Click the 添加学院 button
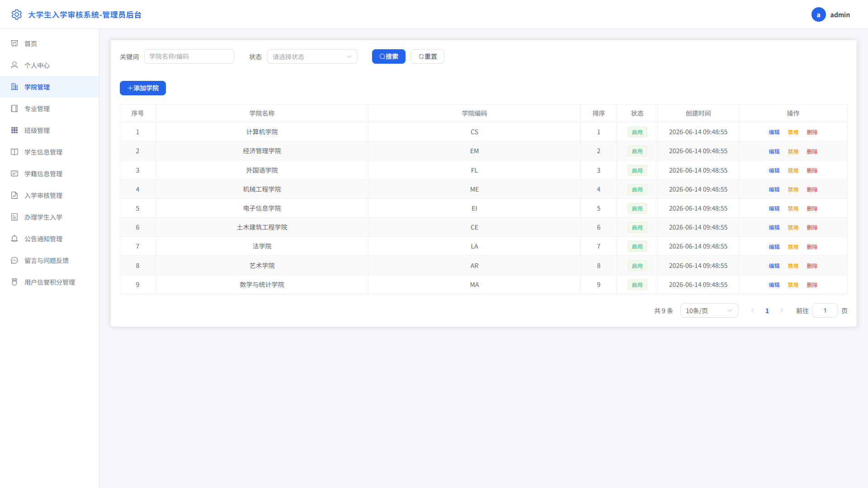This screenshot has width=868, height=488. [143, 88]
